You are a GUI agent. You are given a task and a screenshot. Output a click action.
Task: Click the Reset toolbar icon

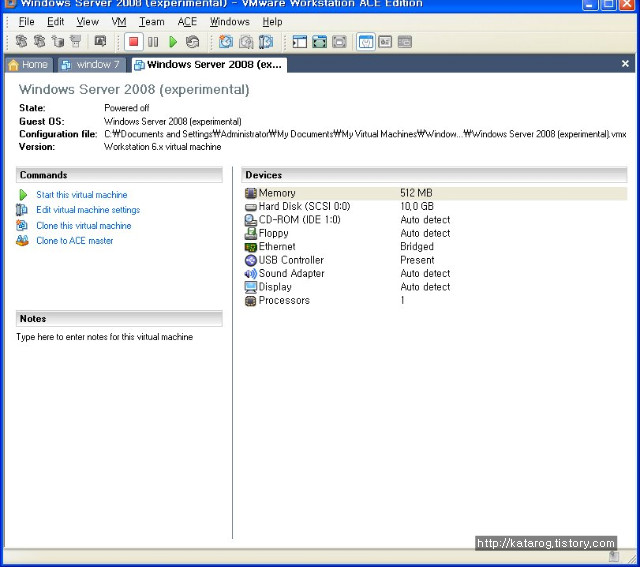coord(192,42)
